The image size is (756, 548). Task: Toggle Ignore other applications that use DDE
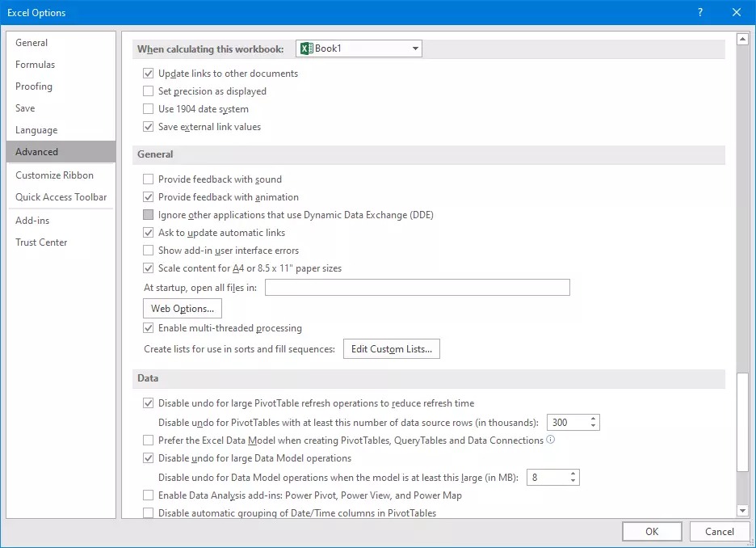149,215
